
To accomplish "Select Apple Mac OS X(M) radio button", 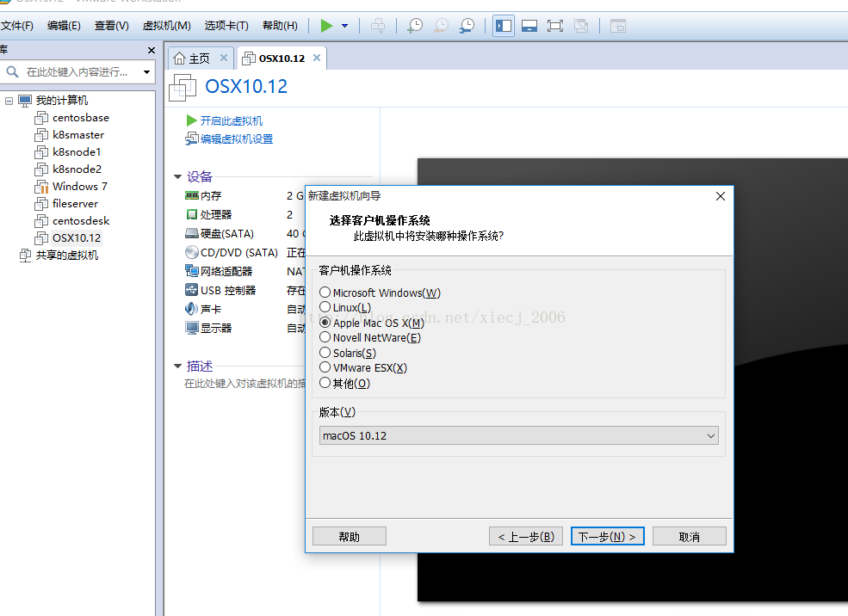I will pos(325,322).
